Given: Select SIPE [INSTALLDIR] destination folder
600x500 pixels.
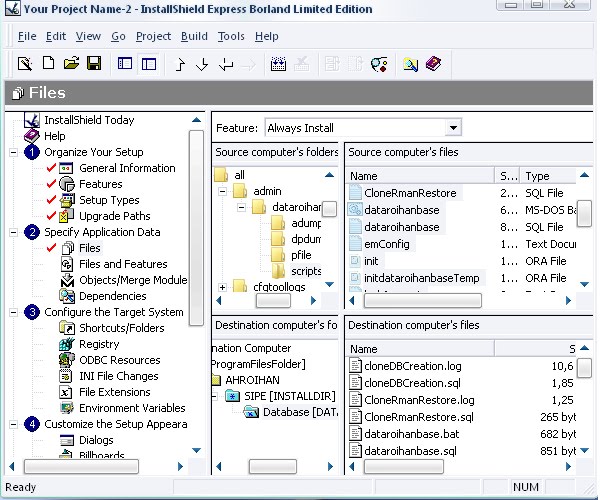Looking at the screenshot, I should point(290,396).
